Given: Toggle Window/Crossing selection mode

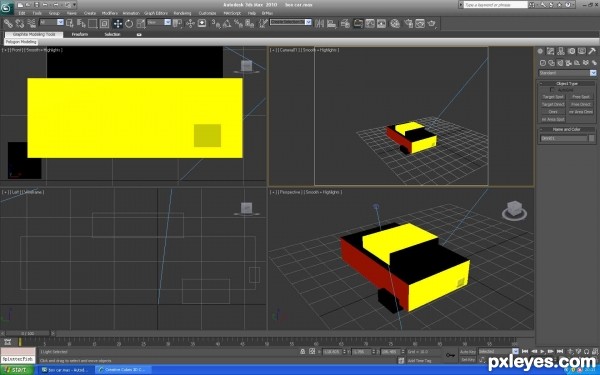Looking at the screenshot, I should coord(104,24).
